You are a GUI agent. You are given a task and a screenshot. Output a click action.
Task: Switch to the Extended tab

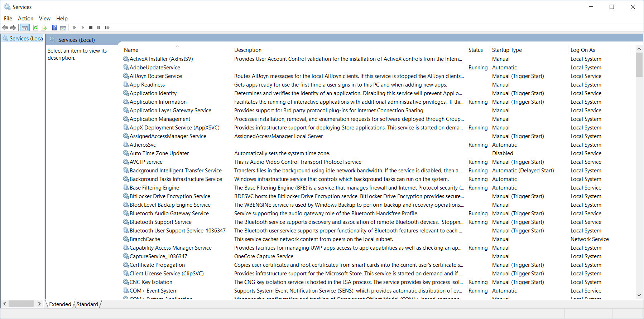tap(60, 304)
